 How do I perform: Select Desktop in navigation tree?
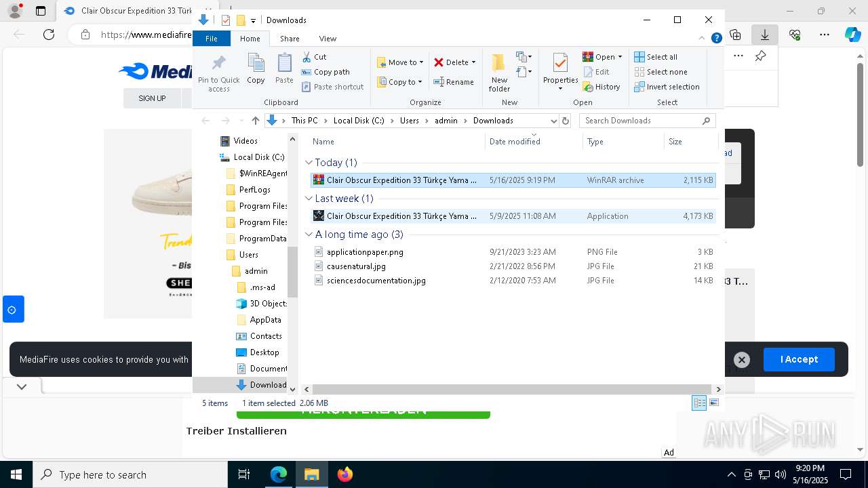tap(264, 352)
